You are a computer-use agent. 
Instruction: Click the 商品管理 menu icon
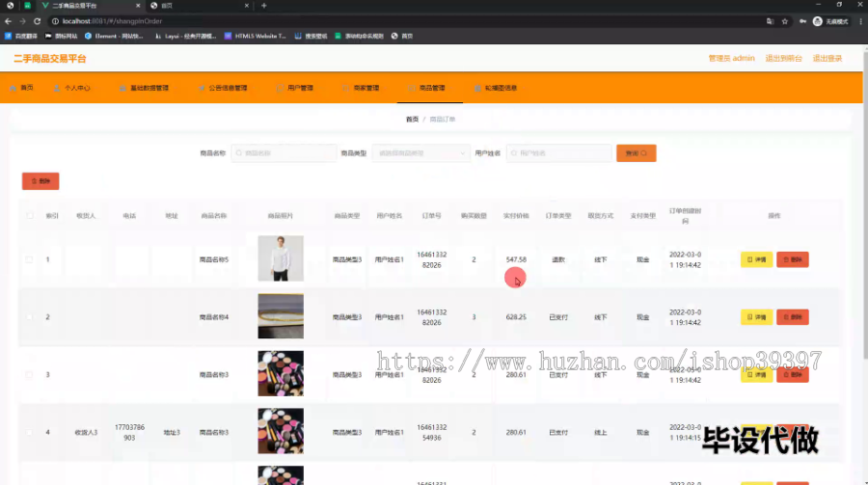coord(411,88)
